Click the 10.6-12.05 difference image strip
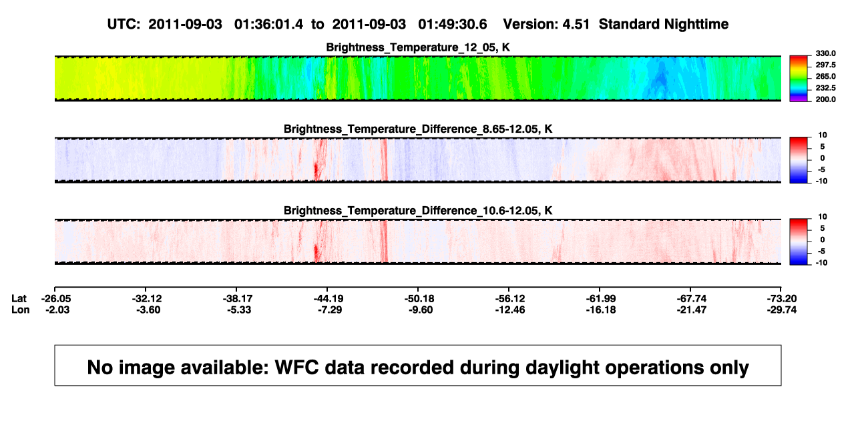This screenshot has height=445, width=868. click(417, 242)
